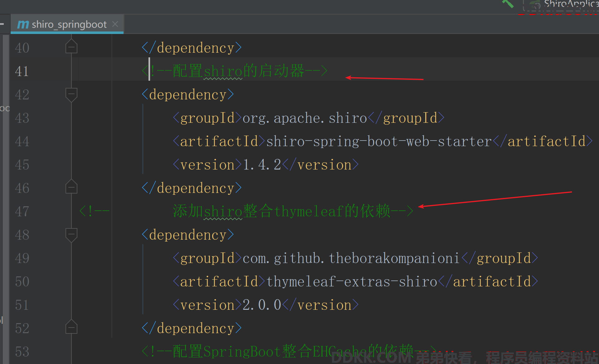
Task: Click line number 47 in the gutter
Action: click(22, 211)
